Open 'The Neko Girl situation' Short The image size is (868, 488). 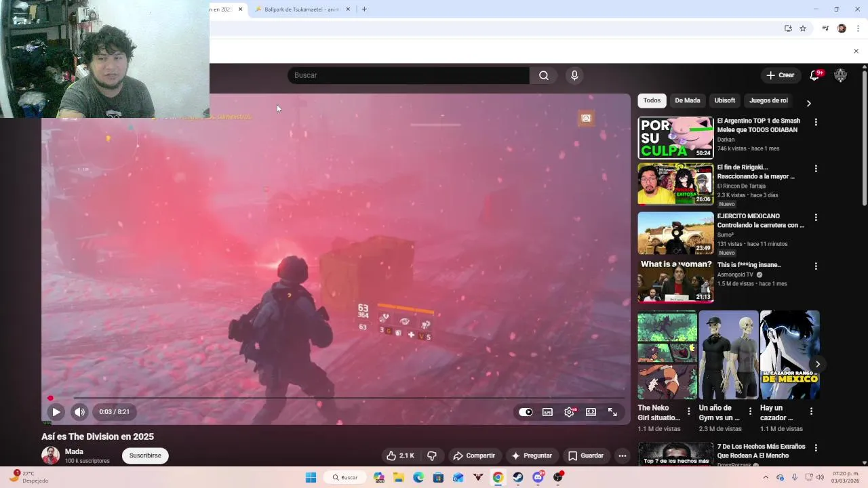(x=667, y=354)
